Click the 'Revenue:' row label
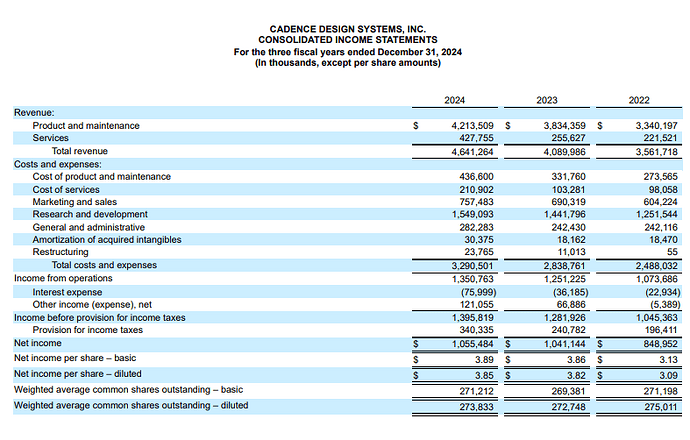 [34, 113]
